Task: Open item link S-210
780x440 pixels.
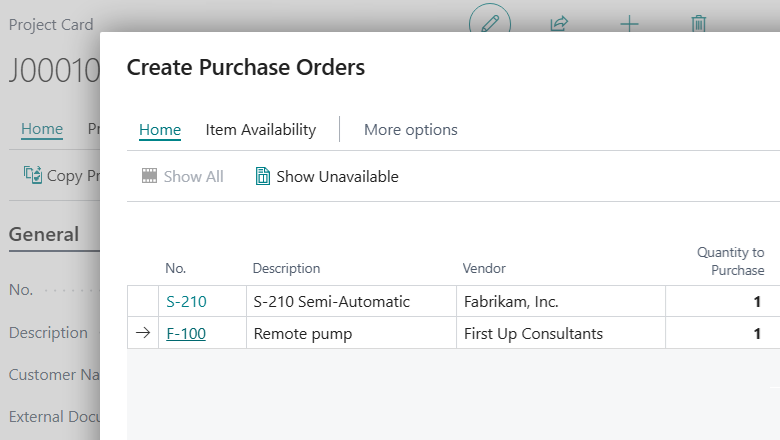Action: (186, 301)
